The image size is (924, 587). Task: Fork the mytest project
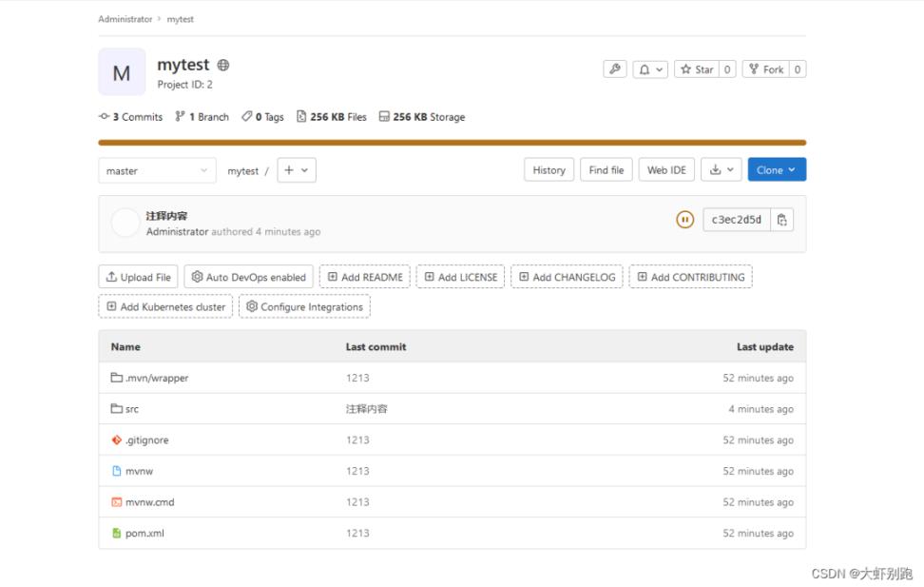(x=765, y=69)
